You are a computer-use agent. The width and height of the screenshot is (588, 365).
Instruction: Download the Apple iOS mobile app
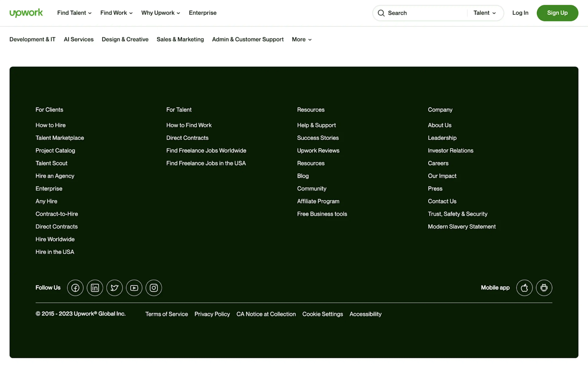(x=524, y=288)
